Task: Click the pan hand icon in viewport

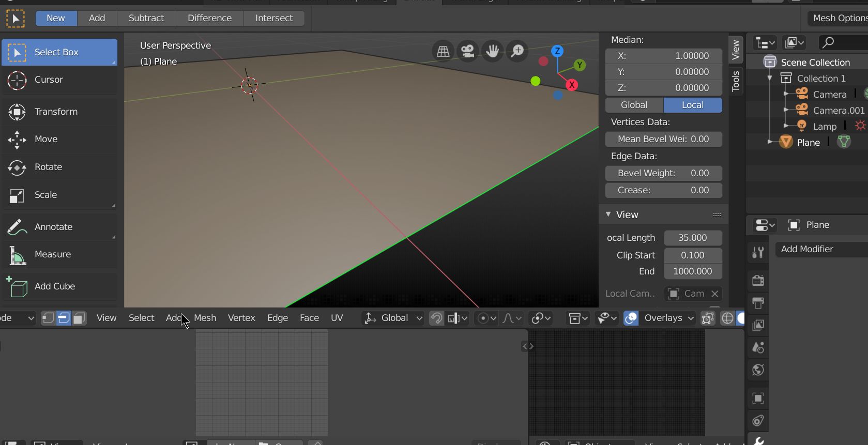Action: click(493, 51)
